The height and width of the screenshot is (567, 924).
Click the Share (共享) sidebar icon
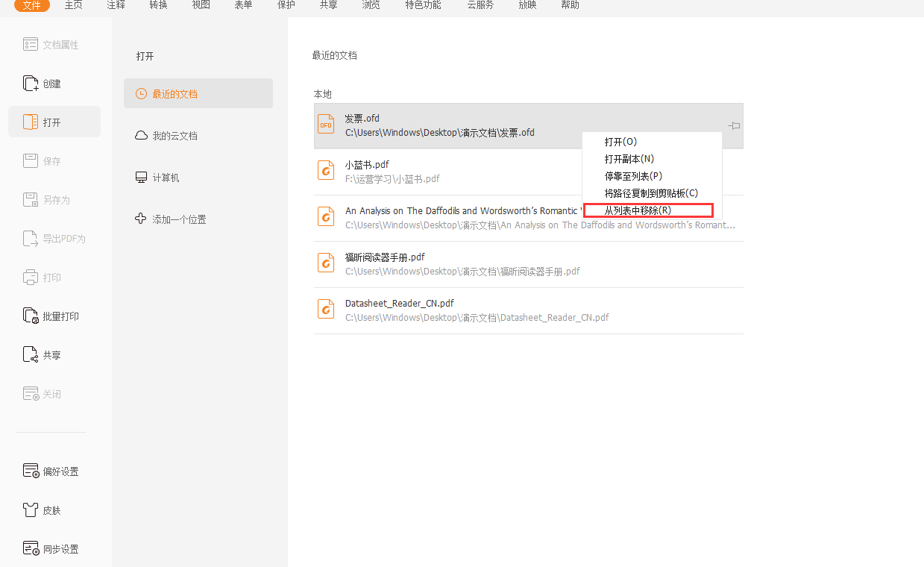[x=31, y=355]
